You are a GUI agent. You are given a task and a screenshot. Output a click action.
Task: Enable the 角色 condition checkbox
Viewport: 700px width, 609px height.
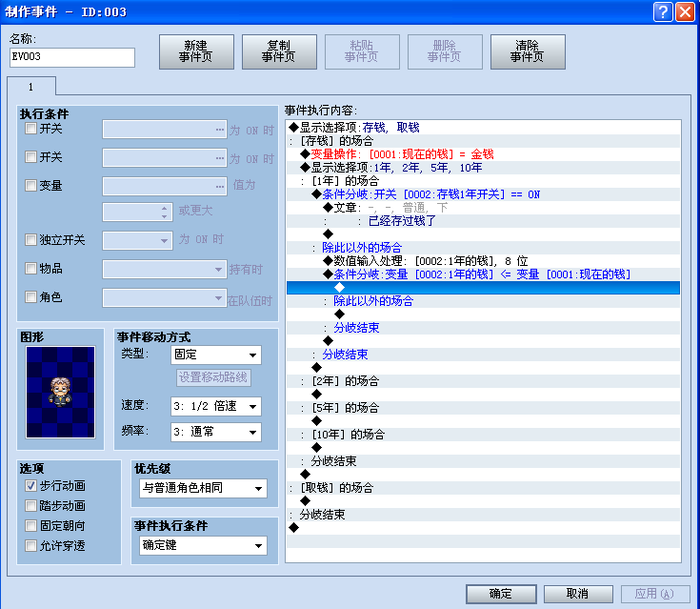[x=30, y=296]
